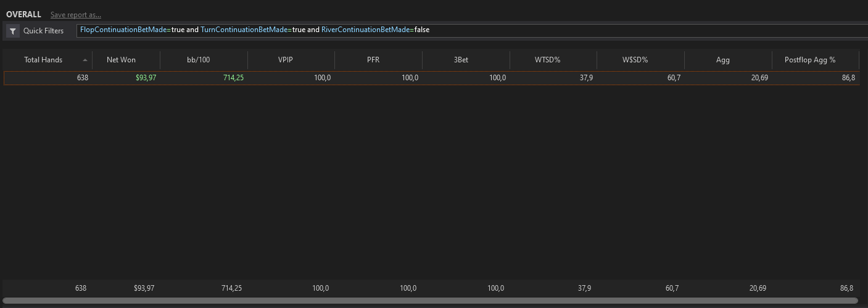Click the OVERALL report title
Image resolution: width=868 pixels, height=308 pixels.
[23, 14]
